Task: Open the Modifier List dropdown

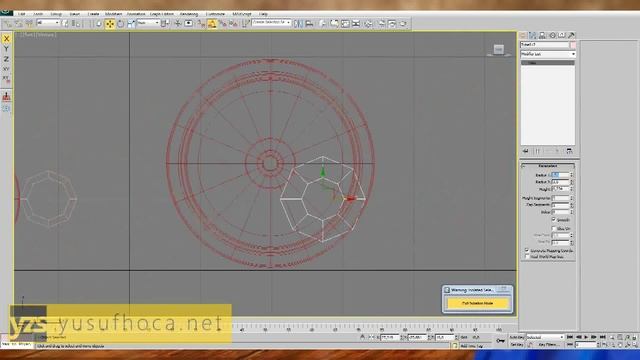Action: click(548, 54)
